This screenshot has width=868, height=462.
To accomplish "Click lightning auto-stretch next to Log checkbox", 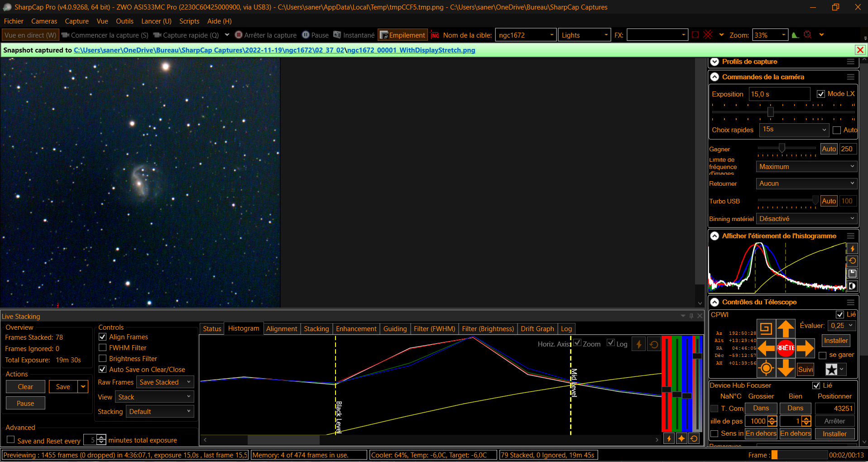I will tap(639, 344).
